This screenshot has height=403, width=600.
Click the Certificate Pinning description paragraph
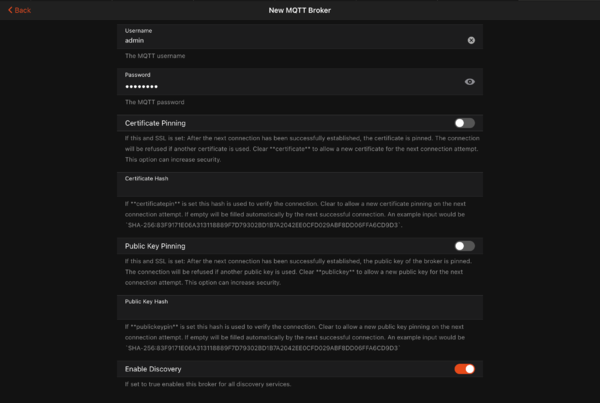coord(298,149)
